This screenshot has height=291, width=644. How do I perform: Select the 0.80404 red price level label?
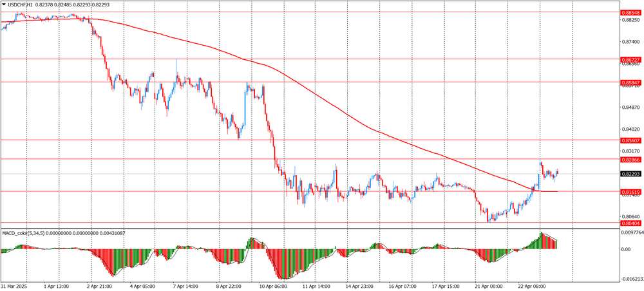pyautogui.click(x=631, y=223)
